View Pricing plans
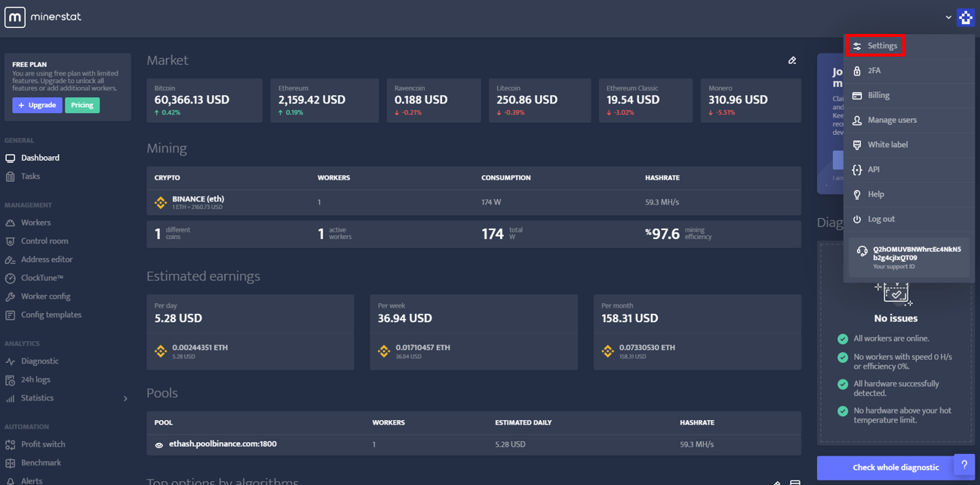This screenshot has width=980, height=485. (83, 105)
